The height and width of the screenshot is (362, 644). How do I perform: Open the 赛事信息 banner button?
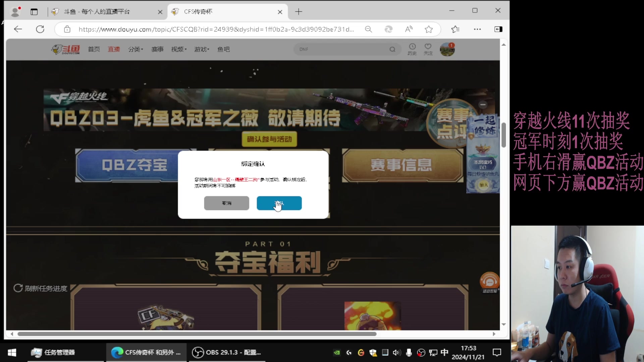click(402, 165)
